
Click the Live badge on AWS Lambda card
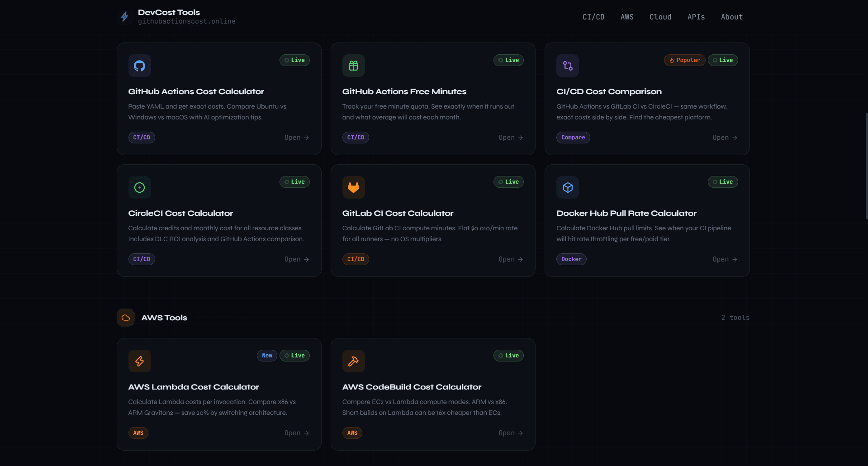click(x=294, y=356)
